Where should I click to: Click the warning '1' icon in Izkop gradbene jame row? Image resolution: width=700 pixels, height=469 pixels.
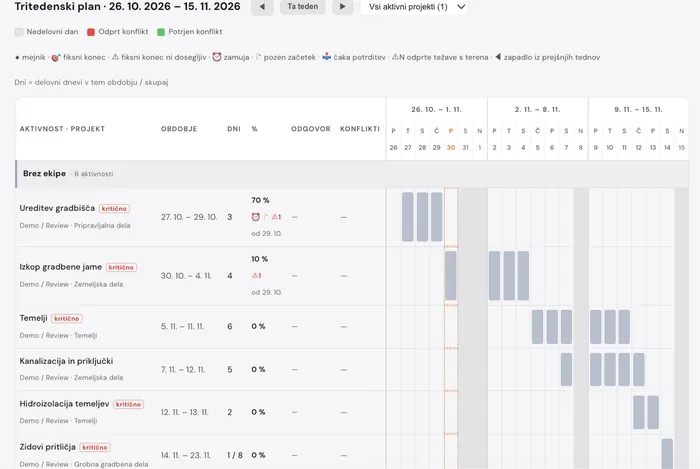tap(256, 276)
